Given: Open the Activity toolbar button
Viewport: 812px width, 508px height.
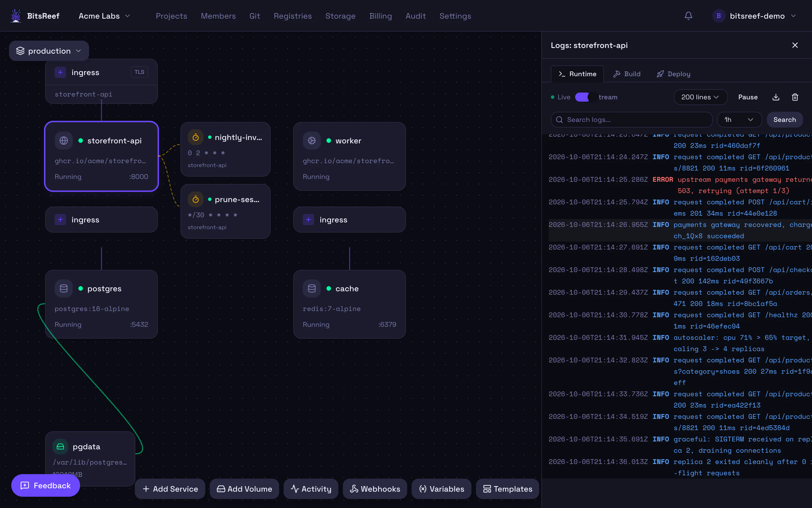Looking at the screenshot, I should [x=311, y=489].
